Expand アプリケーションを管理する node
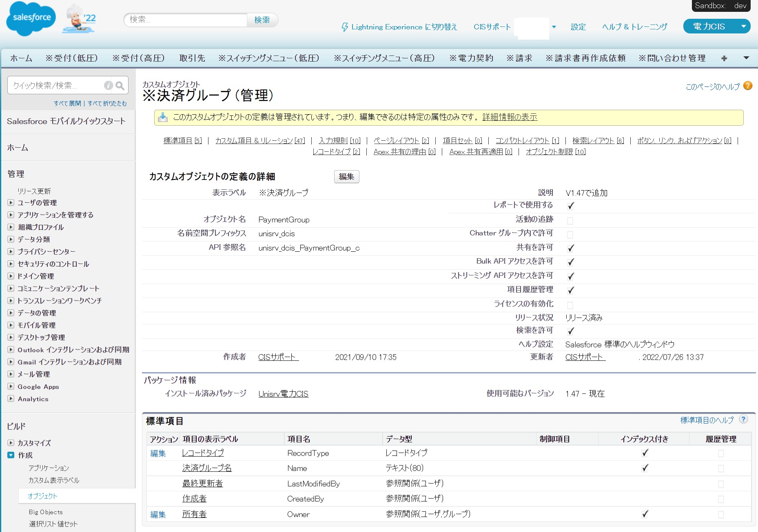 click(x=11, y=215)
